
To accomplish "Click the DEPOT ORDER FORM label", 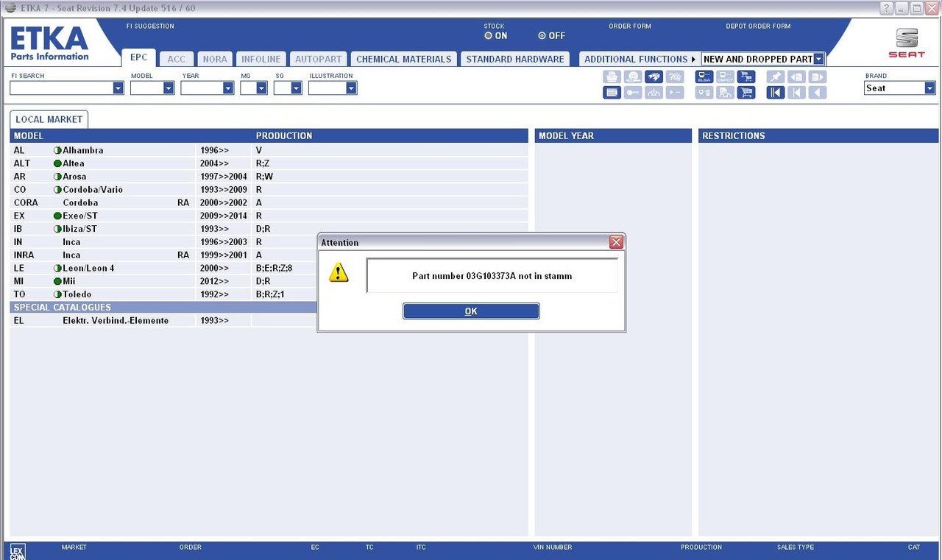I will (758, 26).
